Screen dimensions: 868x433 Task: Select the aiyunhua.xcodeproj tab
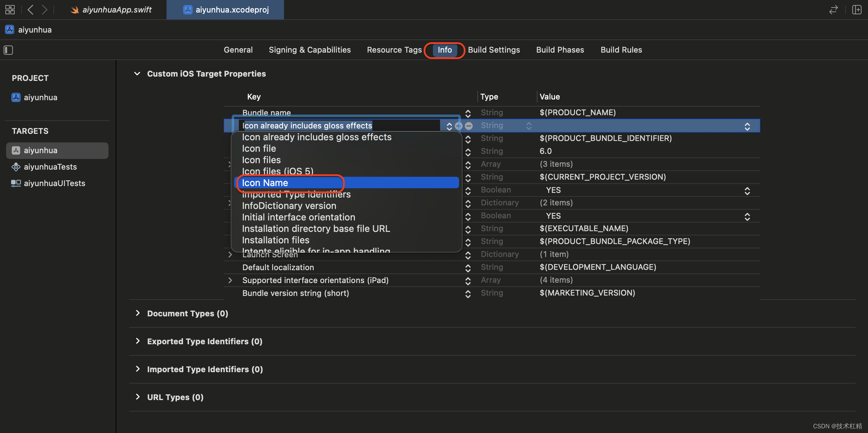(225, 10)
